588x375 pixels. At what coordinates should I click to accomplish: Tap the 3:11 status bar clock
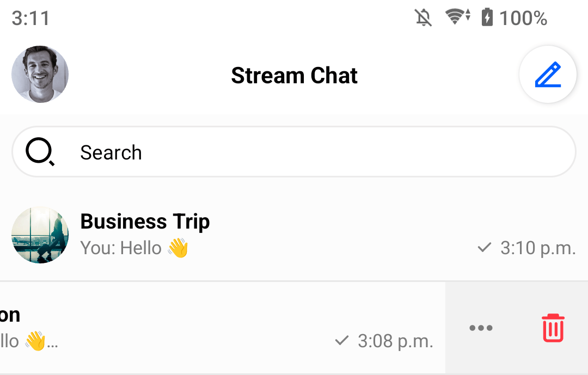[x=30, y=19]
